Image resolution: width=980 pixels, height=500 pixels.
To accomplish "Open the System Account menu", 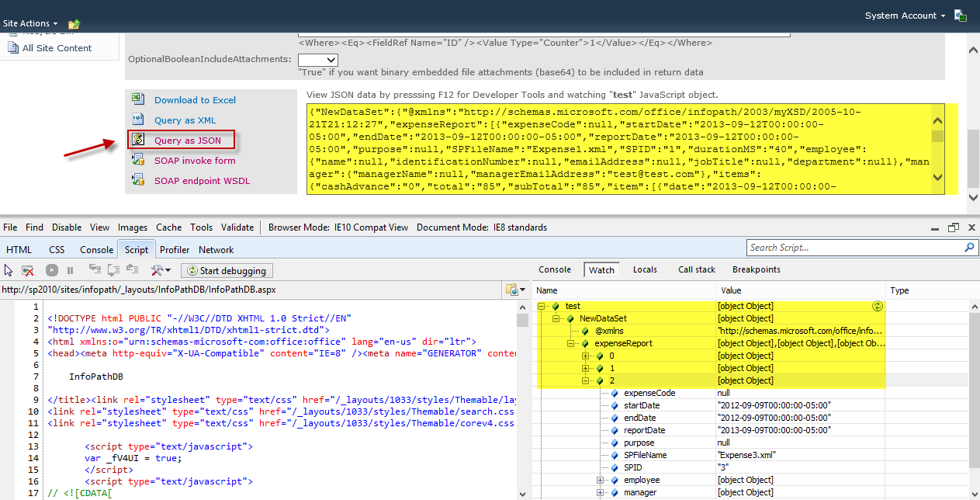I will click(x=905, y=16).
